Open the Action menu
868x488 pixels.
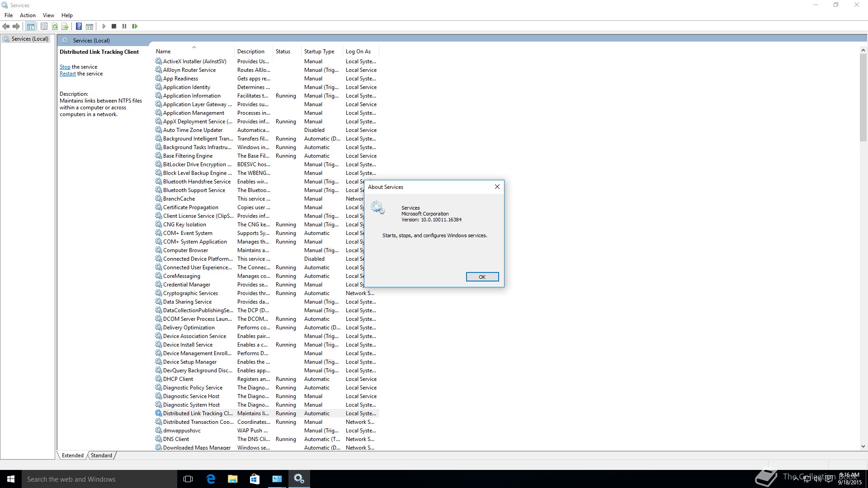28,15
